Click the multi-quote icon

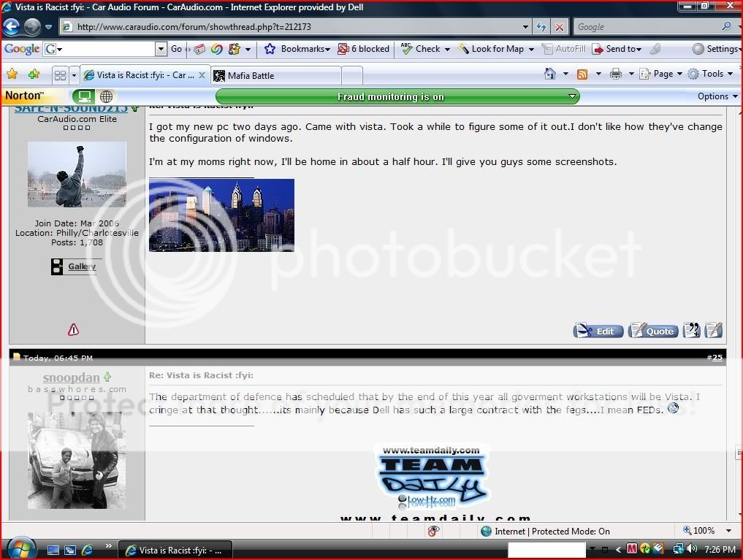coord(691,330)
